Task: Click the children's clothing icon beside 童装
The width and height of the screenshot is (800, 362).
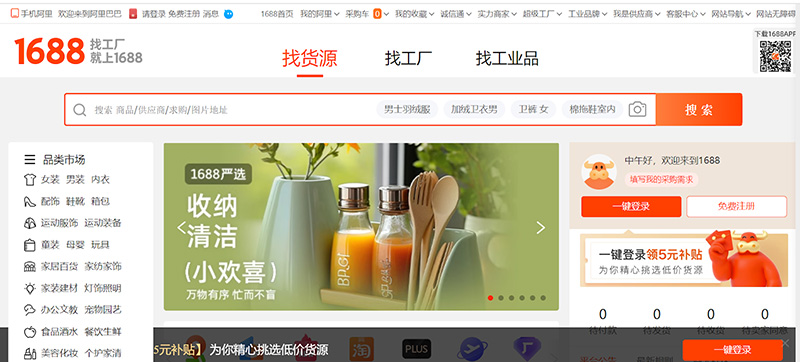Action: tap(30, 245)
